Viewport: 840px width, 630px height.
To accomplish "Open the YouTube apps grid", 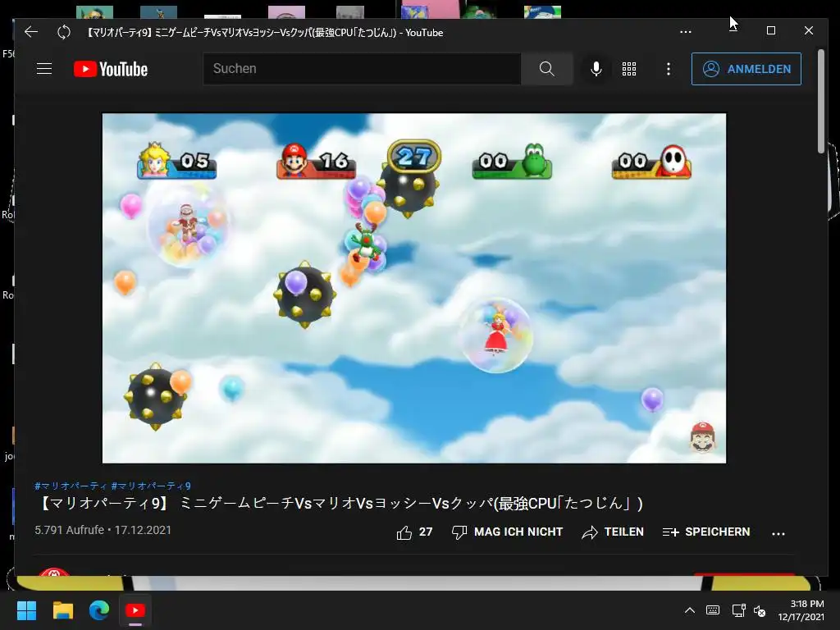I will 629,69.
